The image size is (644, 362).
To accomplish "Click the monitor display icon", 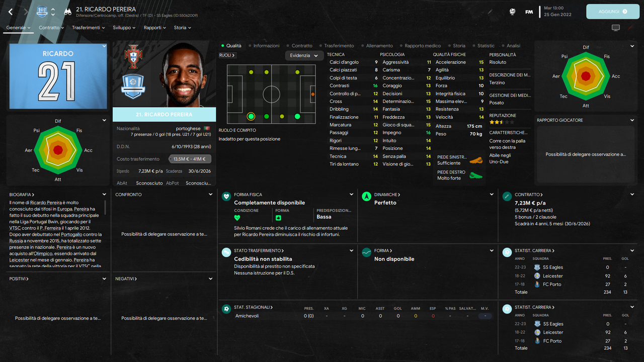I will (616, 28).
